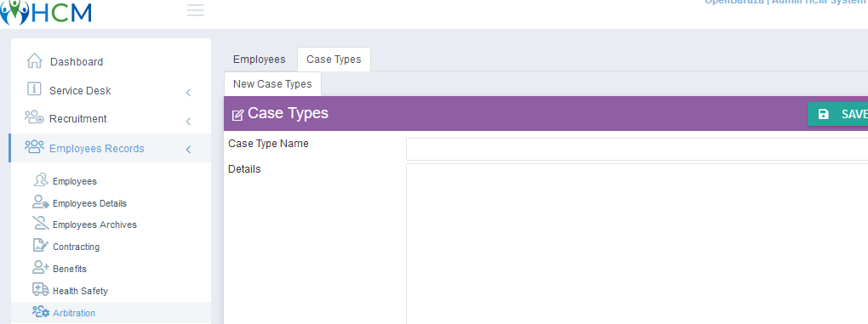This screenshot has width=868, height=324.
Task: Open Employees in the sidebar submenu
Action: click(75, 181)
